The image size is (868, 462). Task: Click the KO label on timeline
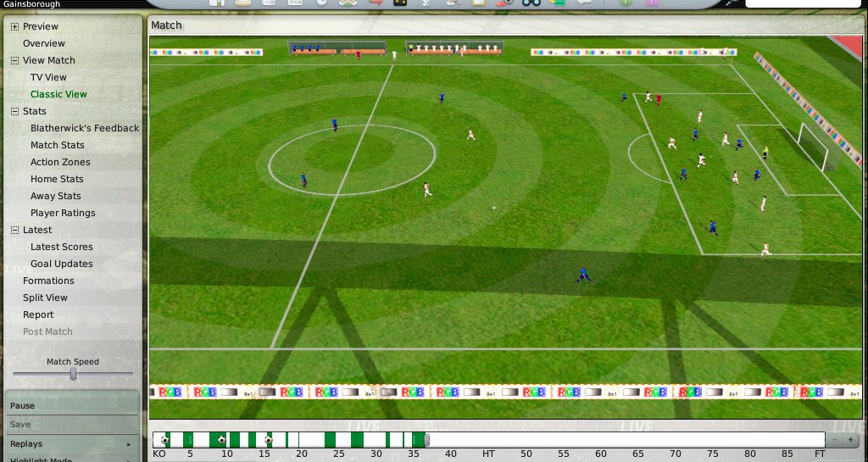pos(159,454)
